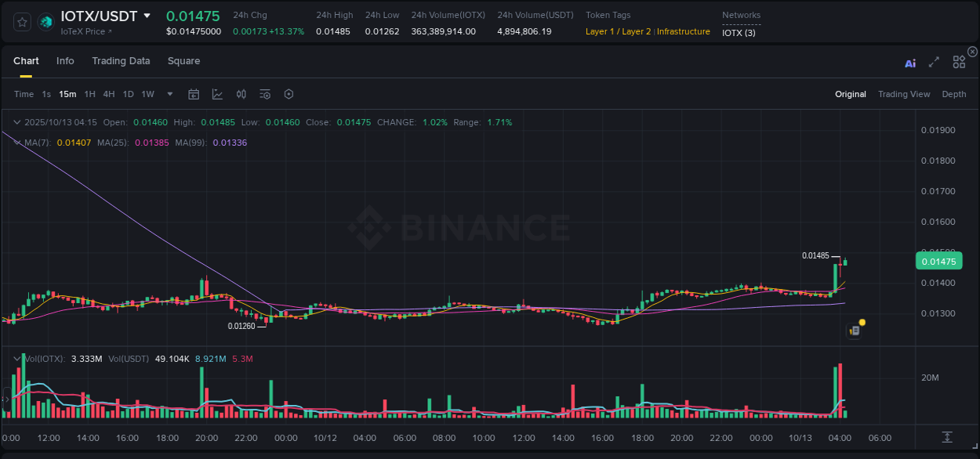
Task: Collapse the OHLC info row chevron
Action: click(x=16, y=122)
